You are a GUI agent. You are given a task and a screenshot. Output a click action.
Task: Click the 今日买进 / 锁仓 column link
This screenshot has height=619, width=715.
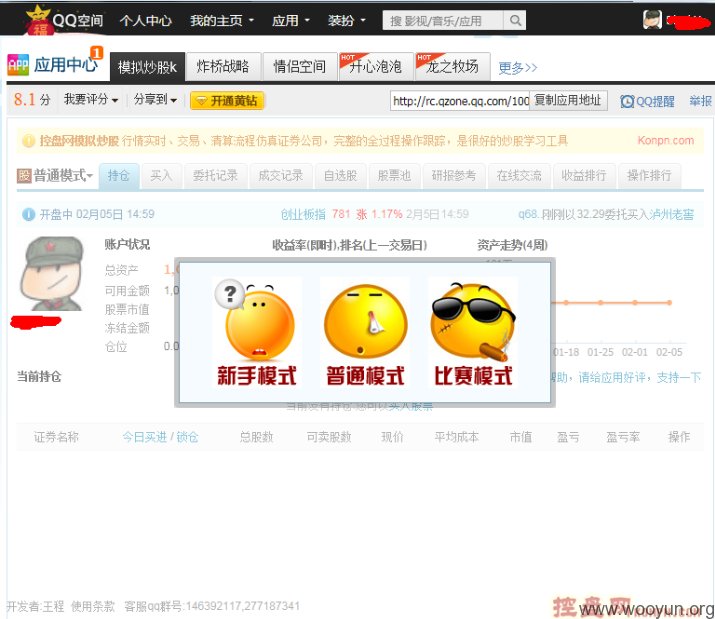(160, 437)
